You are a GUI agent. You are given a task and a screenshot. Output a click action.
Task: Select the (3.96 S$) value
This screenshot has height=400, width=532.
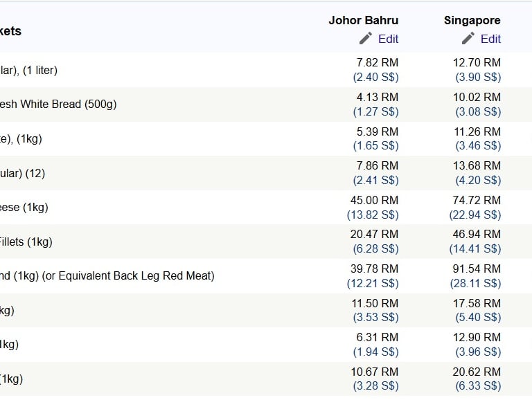point(478,352)
